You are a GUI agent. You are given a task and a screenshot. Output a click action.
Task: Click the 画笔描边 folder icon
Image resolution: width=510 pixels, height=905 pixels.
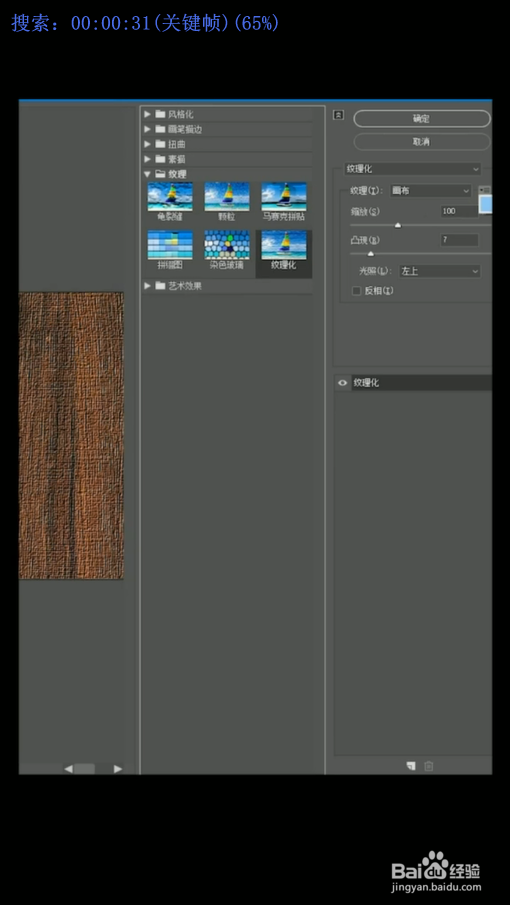[160, 129]
